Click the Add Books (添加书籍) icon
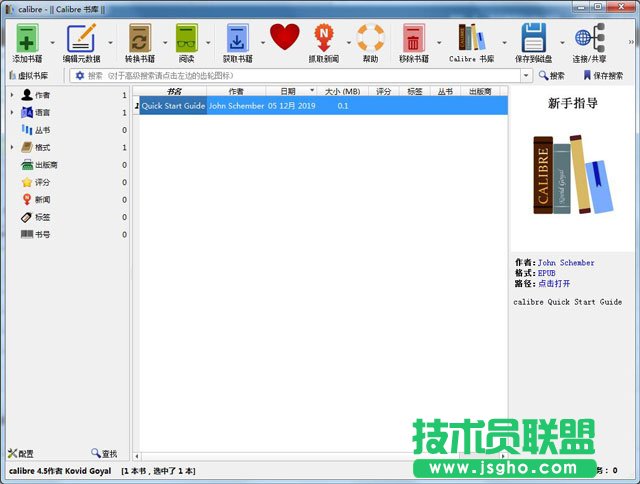 (28, 39)
